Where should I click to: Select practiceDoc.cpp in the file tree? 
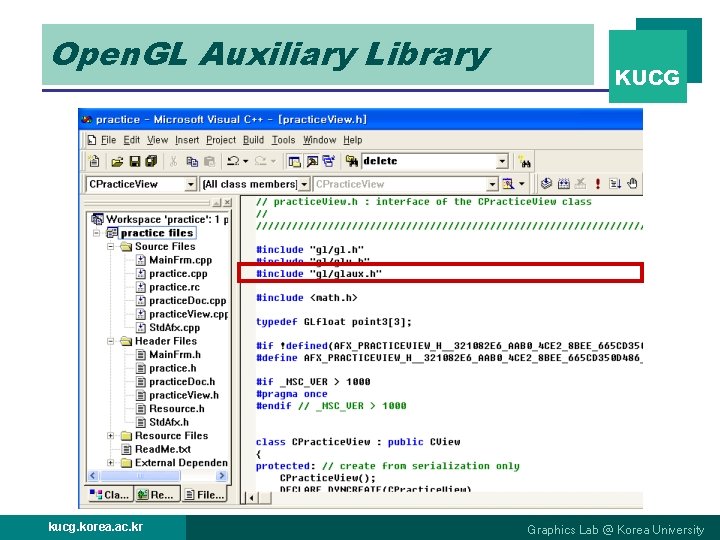[188, 301]
